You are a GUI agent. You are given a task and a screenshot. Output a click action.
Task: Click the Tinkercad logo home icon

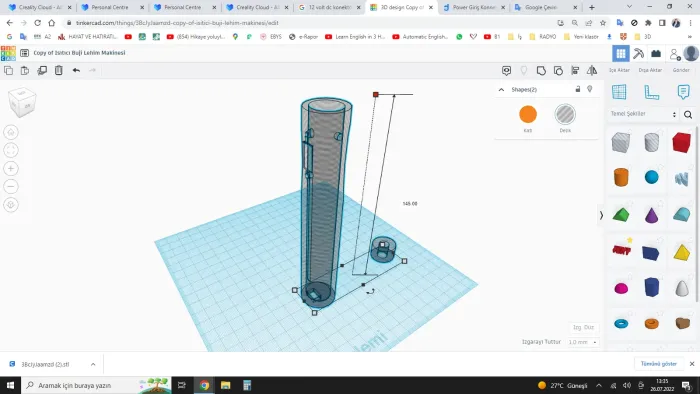[x=8, y=53]
